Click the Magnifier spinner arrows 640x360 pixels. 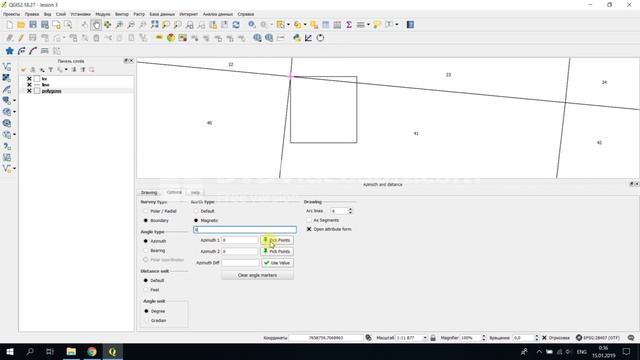484,338
